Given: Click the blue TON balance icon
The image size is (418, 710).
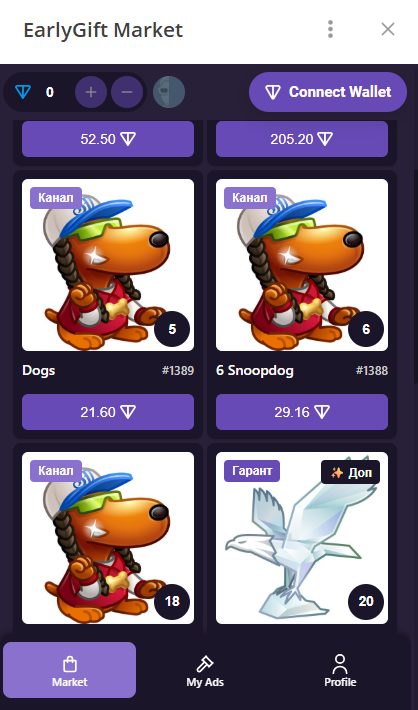Looking at the screenshot, I should 23,92.
